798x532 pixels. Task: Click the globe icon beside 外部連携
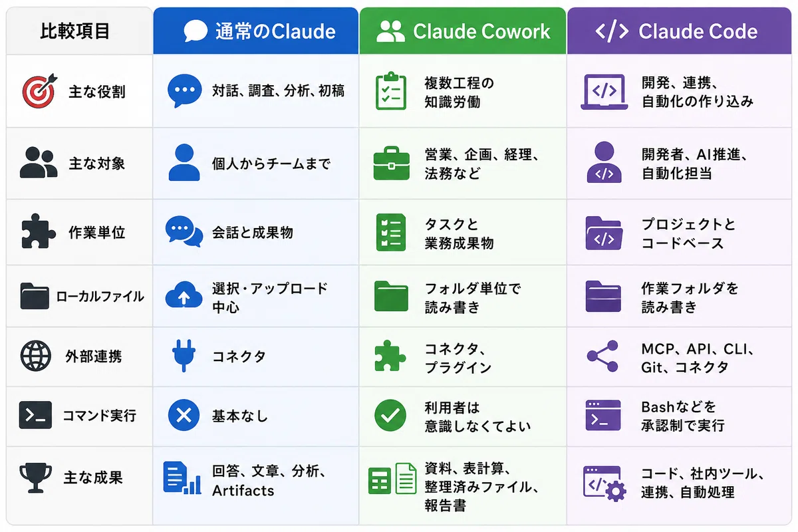coord(35,356)
